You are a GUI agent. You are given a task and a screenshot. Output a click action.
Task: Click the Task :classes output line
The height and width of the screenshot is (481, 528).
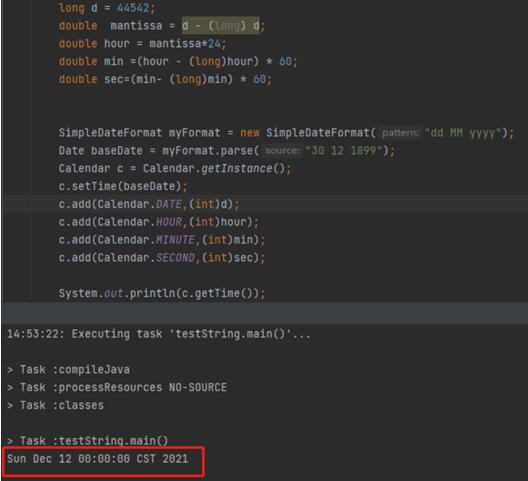tap(56, 405)
